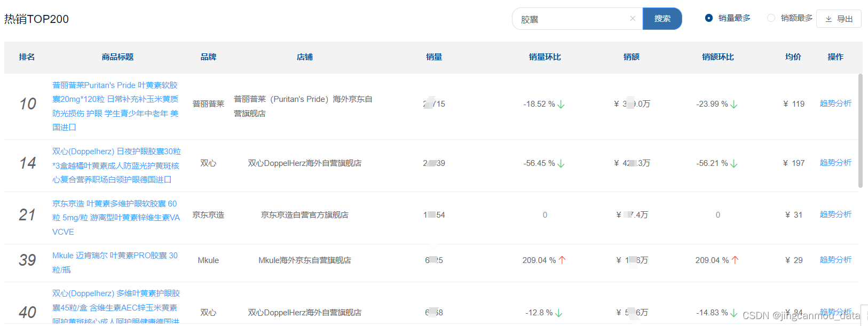Open the Mkule 迈肯瑞尔 product title

click(115, 263)
